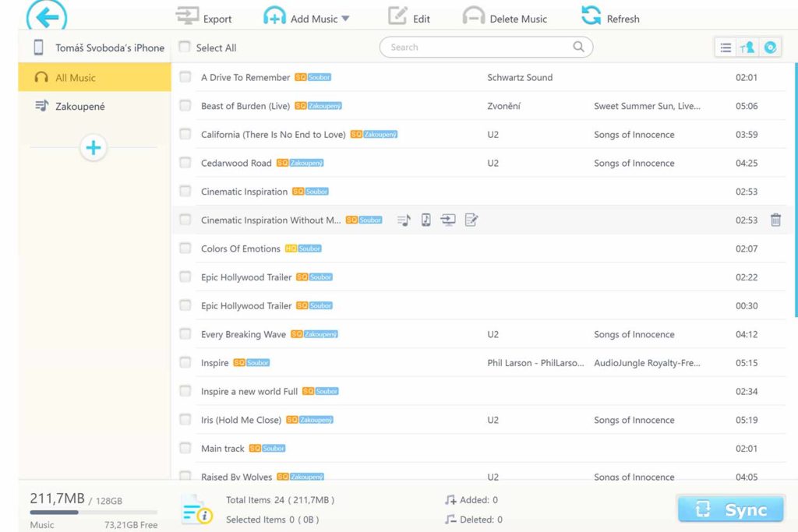Click the Zakoupené playlist note icon
798x532 pixels.
pyautogui.click(x=42, y=105)
